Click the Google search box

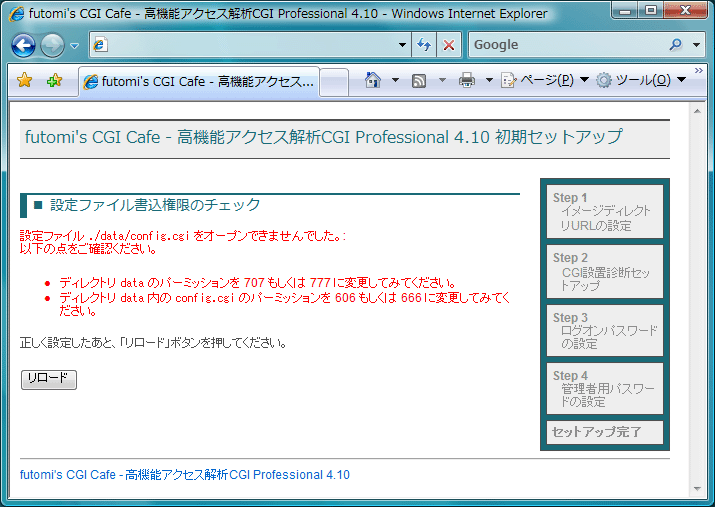click(568, 45)
